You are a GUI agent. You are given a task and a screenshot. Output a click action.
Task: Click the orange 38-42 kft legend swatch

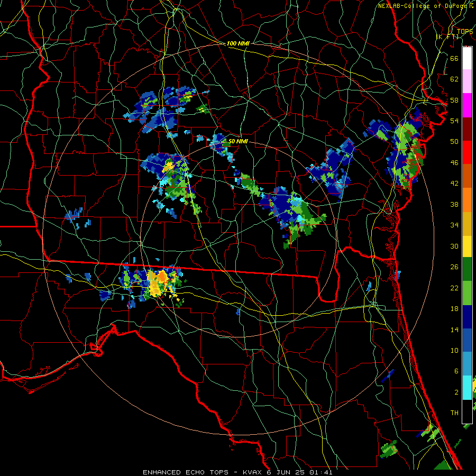point(467,200)
